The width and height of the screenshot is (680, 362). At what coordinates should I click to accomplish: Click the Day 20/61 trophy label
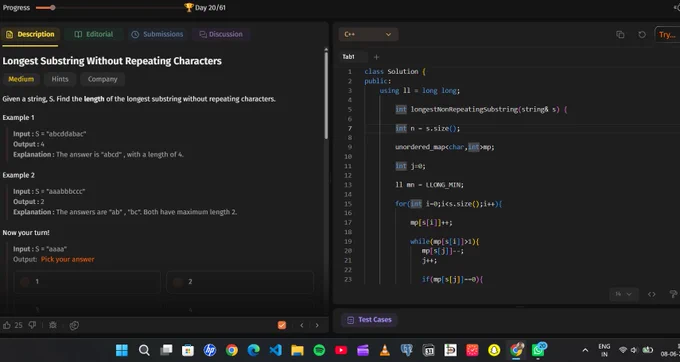click(x=205, y=8)
